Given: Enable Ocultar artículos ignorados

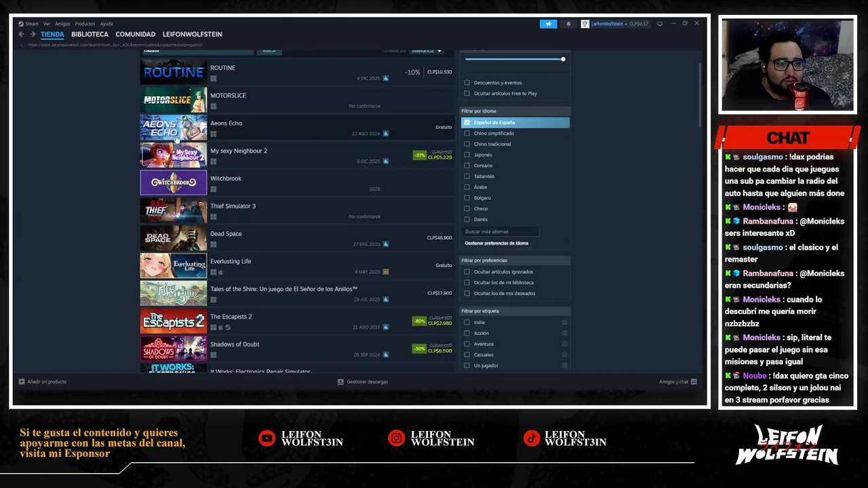Looking at the screenshot, I should tap(467, 272).
